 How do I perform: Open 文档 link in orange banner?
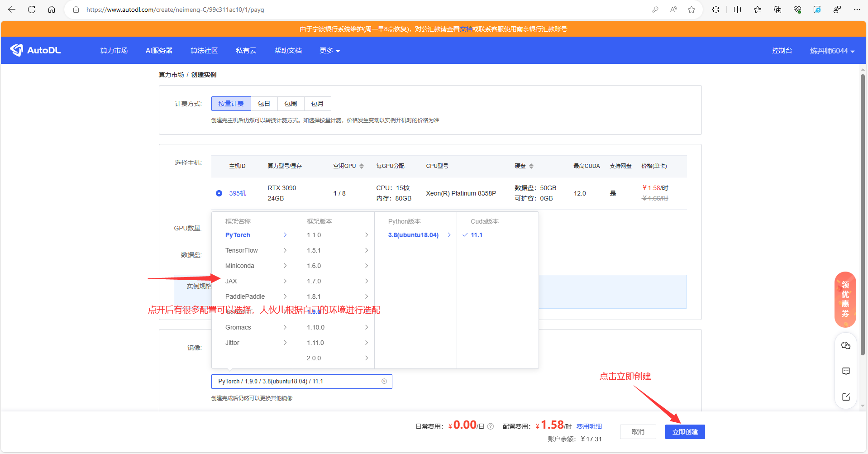(x=466, y=29)
